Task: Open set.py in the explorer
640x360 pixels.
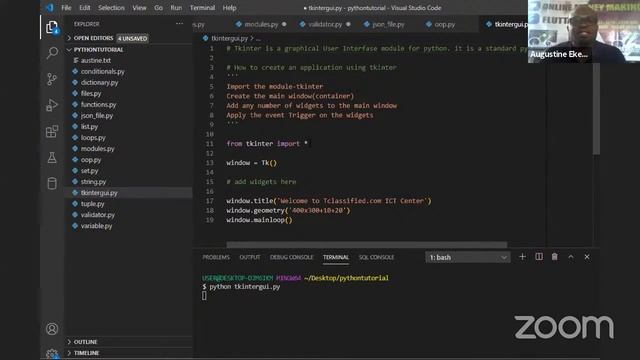Action: tap(129, 171)
